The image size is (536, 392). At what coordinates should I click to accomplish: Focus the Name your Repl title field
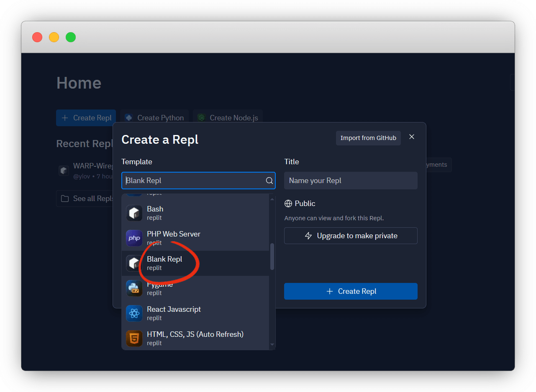(351, 181)
